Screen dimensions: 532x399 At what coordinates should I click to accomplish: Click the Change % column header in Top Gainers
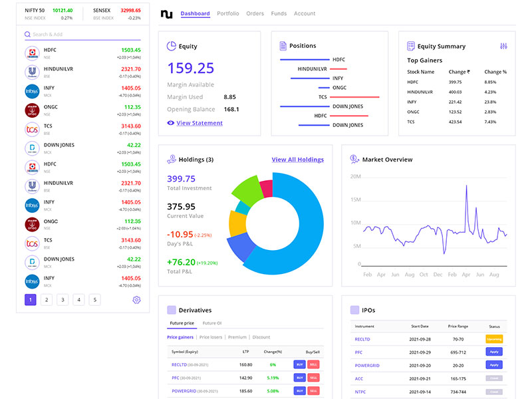tap(495, 72)
